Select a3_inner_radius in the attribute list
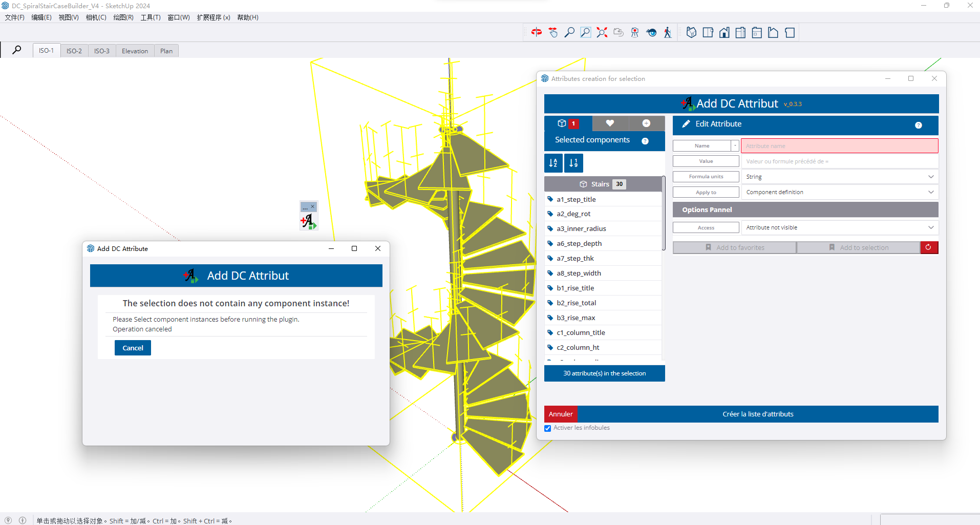980x525 pixels. 581,229
